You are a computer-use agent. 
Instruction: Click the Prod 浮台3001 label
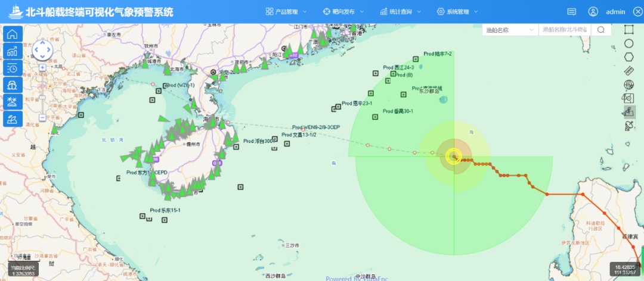(259, 141)
